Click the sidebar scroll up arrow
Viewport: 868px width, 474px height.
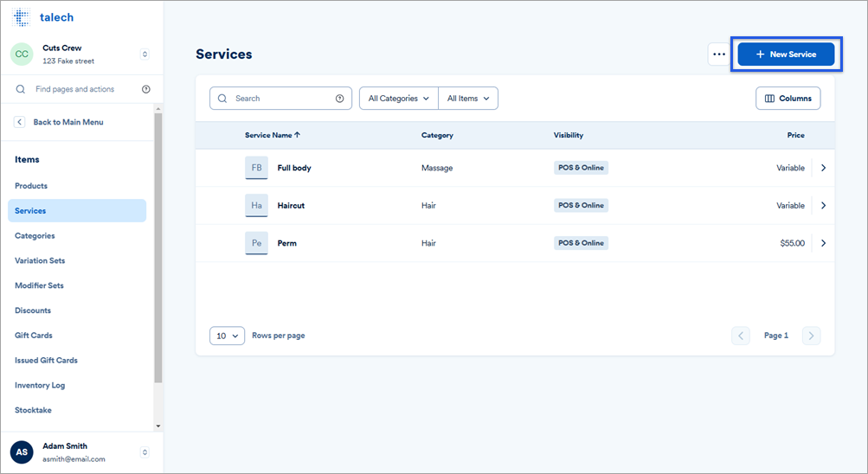158,109
